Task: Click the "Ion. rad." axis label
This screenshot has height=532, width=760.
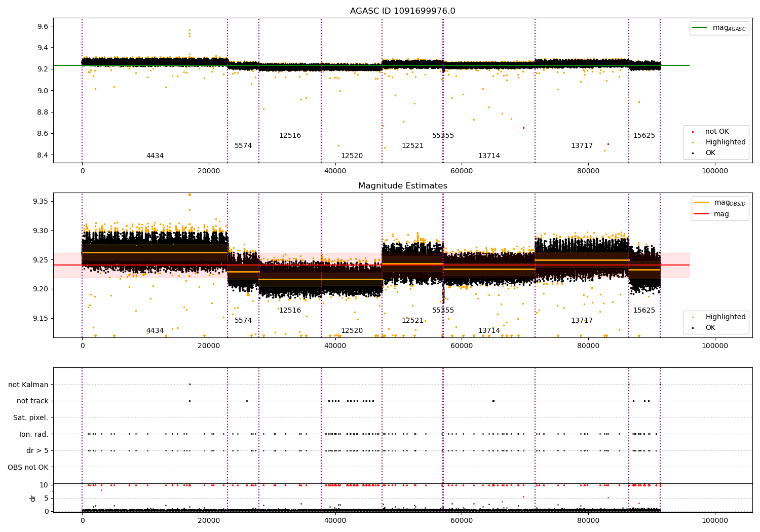Action: (34, 434)
